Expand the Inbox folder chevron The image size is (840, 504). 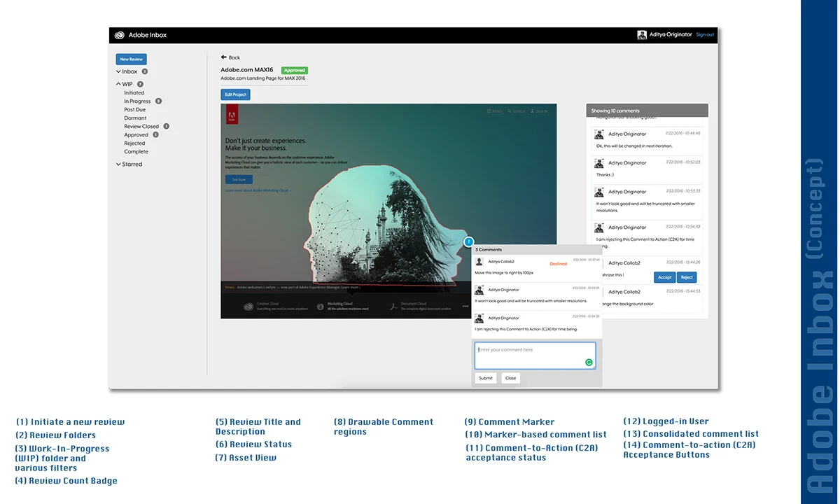[x=118, y=71]
